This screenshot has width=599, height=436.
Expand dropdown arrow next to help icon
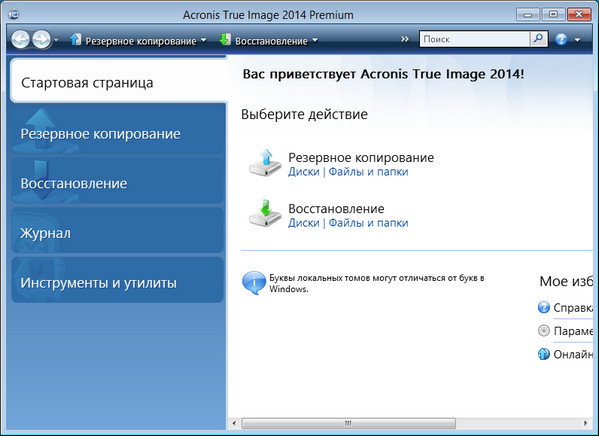(577, 40)
